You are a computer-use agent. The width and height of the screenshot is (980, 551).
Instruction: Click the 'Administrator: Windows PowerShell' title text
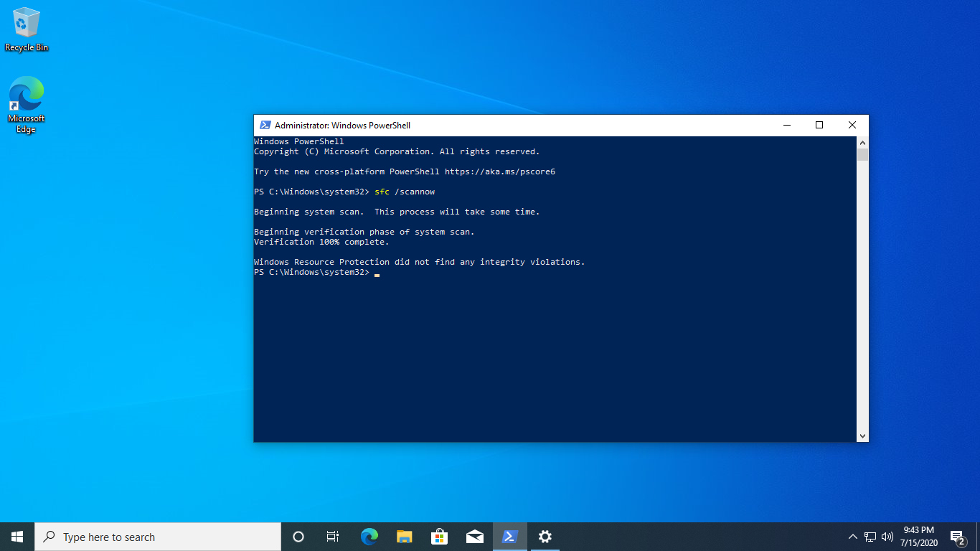coord(342,125)
